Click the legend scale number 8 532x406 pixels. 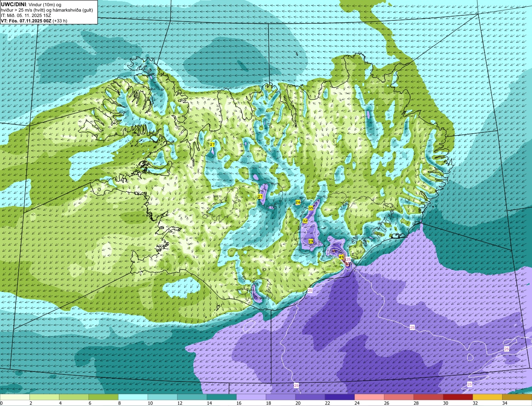(x=119, y=403)
